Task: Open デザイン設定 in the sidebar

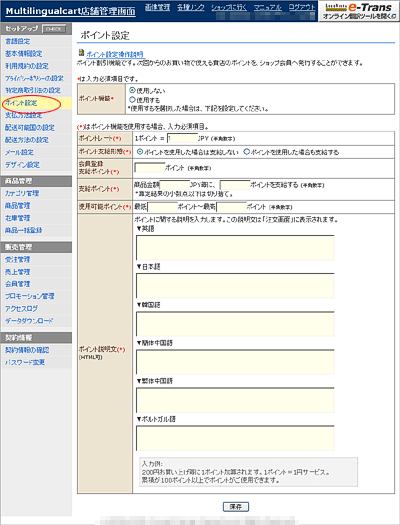Action: point(22,165)
